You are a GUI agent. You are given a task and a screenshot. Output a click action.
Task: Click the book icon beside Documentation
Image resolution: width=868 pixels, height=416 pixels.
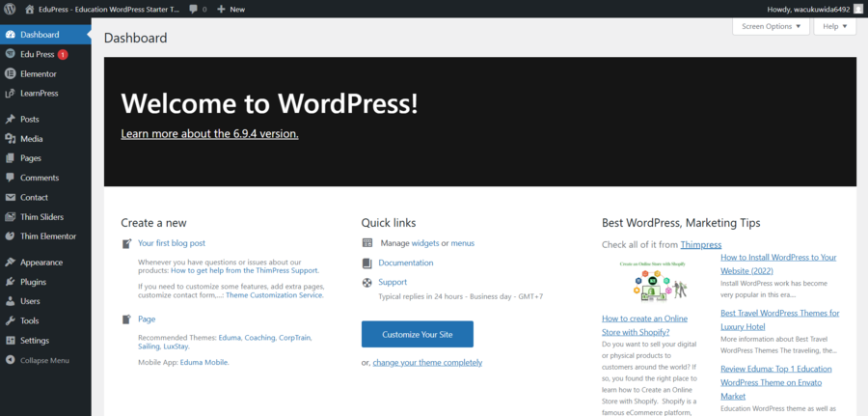click(x=367, y=263)
